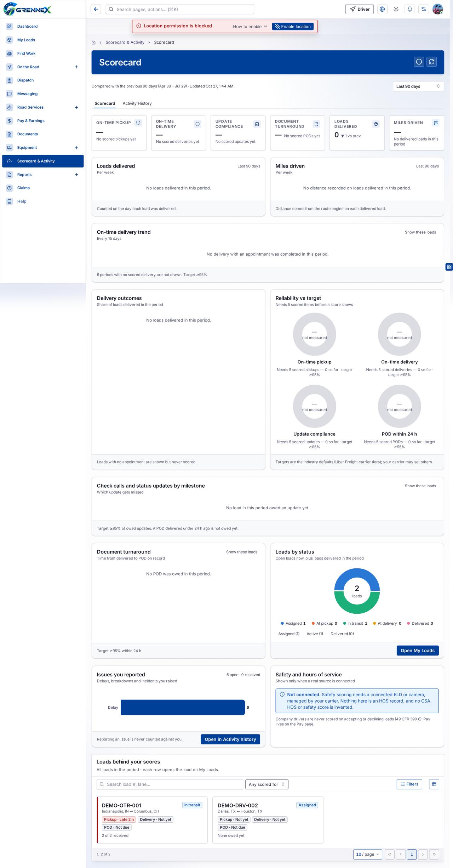The width and height of the screenshot is (453, 868).
Task: Toggle the light/dark theme sun icon
Action: [x=396, y=9]
